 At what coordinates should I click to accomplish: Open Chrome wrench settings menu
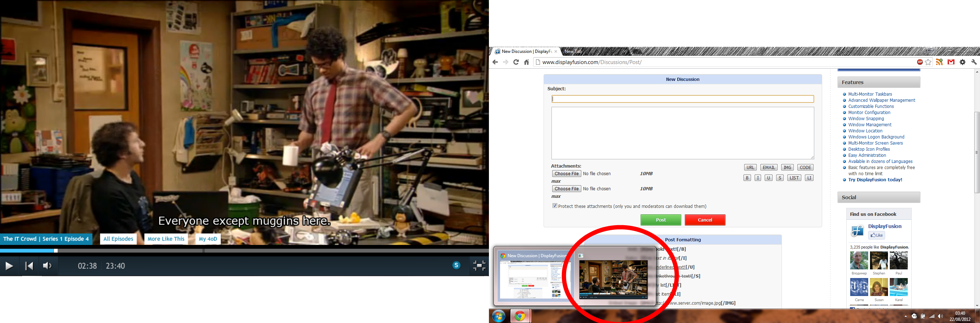(x=974, y=62)
